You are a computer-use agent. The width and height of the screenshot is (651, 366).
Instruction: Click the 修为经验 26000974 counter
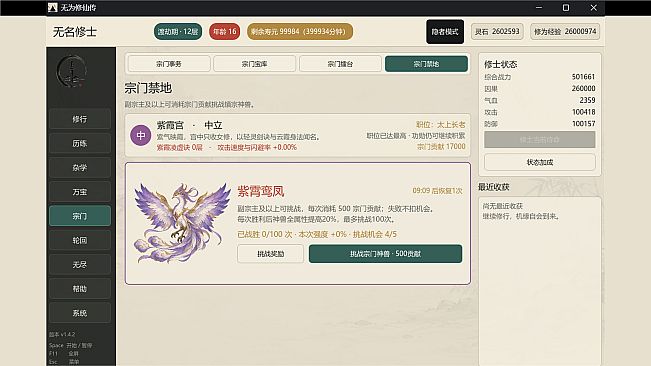click(565, 32)
